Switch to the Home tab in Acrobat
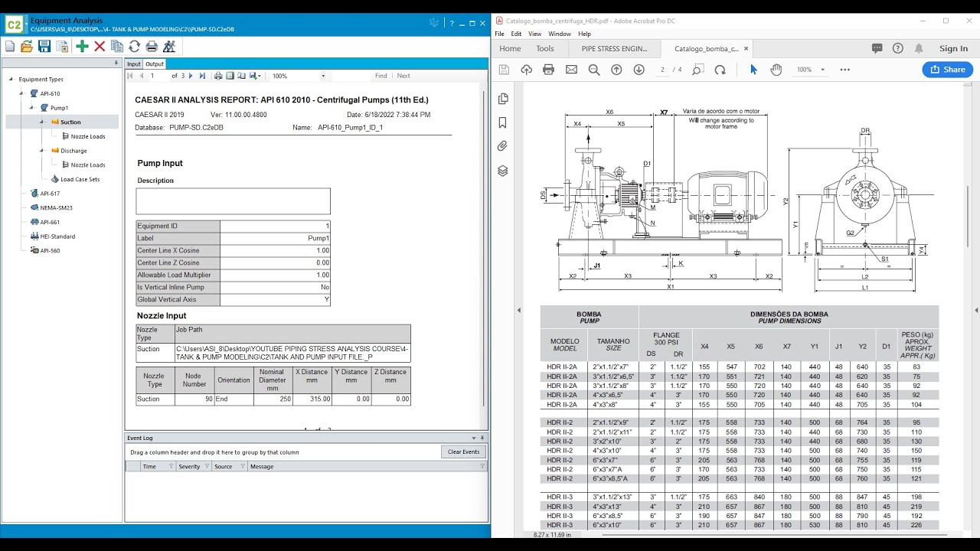980x551 pixels. click(510, 48)
